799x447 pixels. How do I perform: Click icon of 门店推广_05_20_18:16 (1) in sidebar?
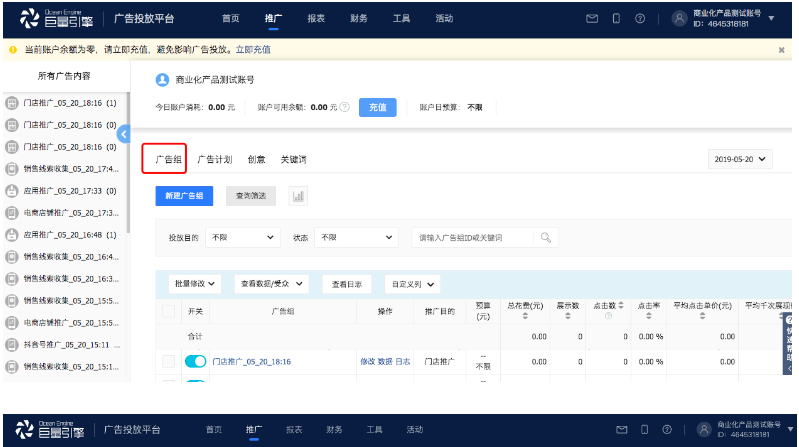[12, 103]
